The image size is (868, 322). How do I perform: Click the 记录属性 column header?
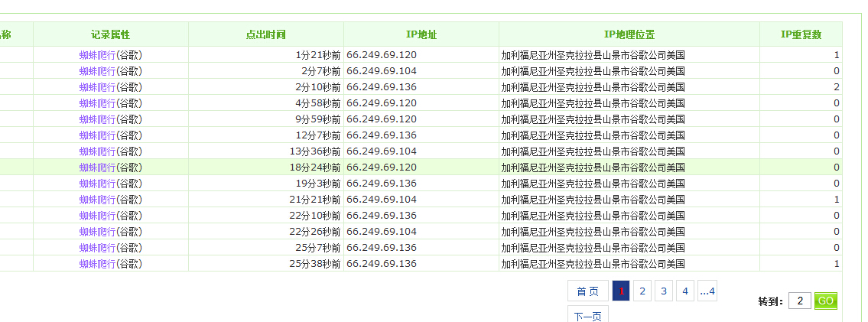point(111,34)
